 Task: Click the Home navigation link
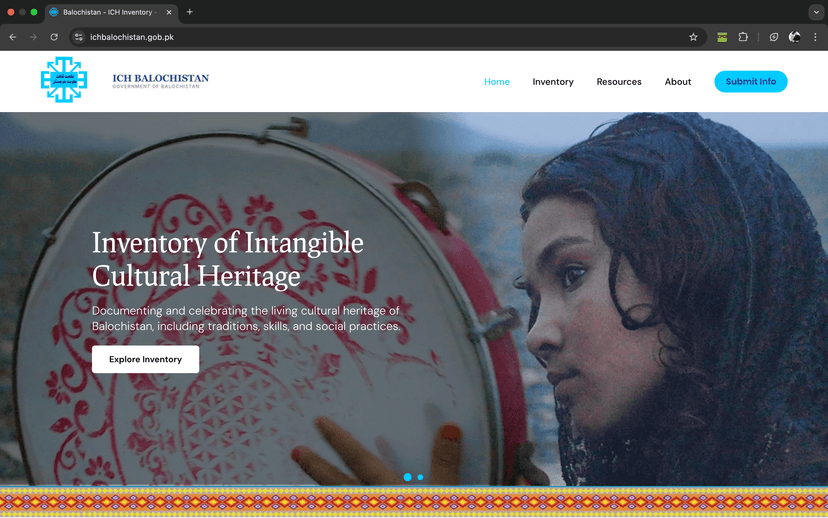(497, 82)
